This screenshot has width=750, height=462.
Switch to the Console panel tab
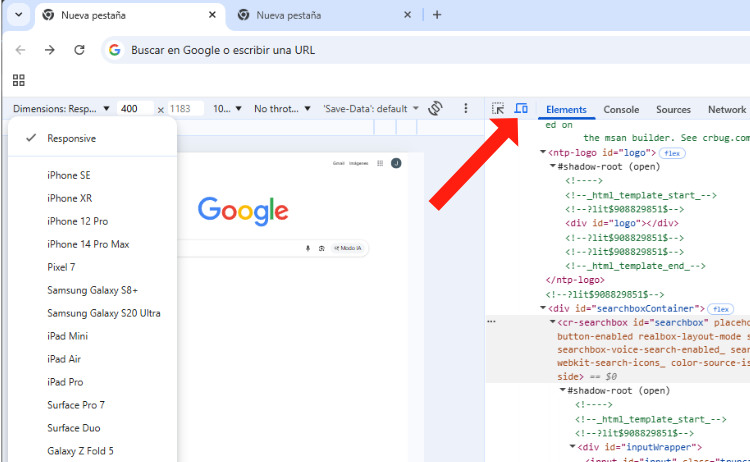tap(621, 110)
